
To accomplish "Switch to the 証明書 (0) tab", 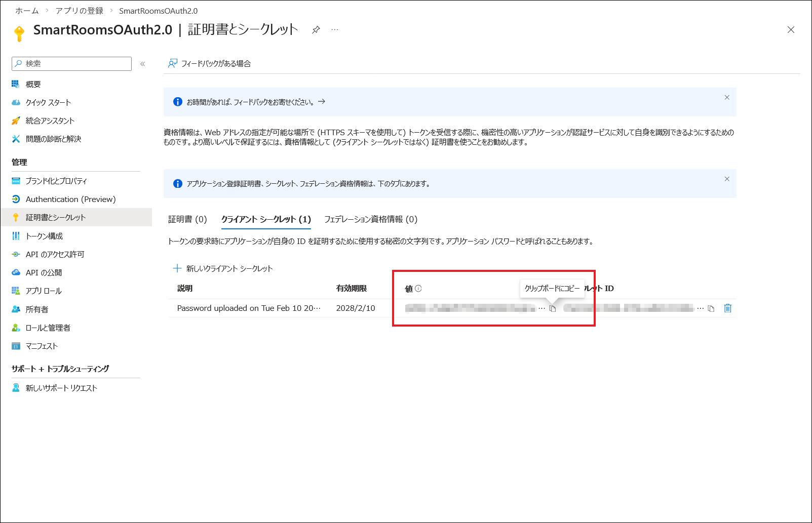I will click(187, 219).
